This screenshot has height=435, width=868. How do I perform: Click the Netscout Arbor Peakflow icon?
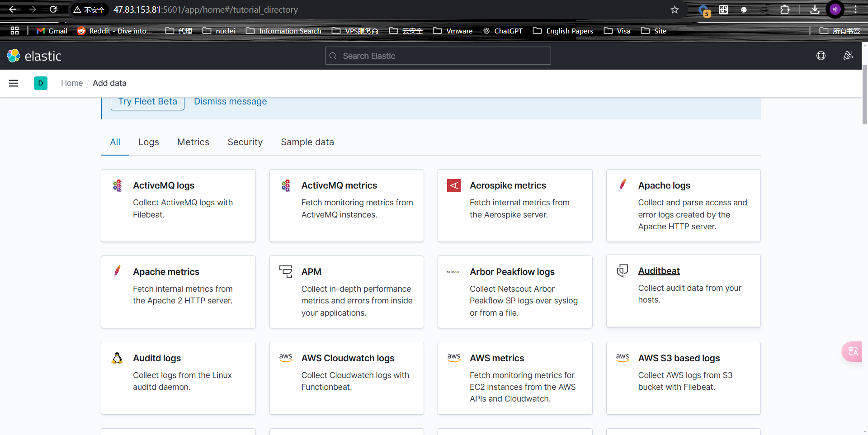[x=454, y=272]
